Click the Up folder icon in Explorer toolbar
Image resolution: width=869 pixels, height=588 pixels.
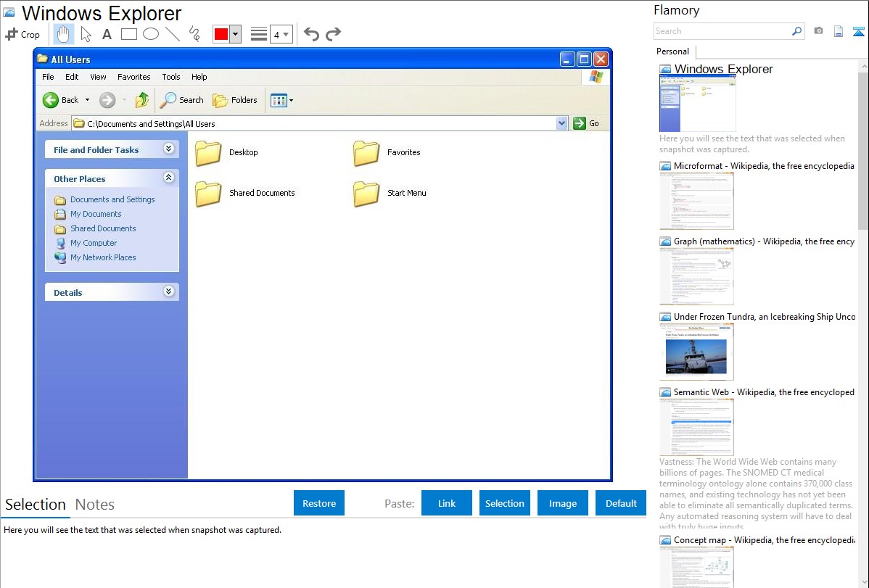142,100
